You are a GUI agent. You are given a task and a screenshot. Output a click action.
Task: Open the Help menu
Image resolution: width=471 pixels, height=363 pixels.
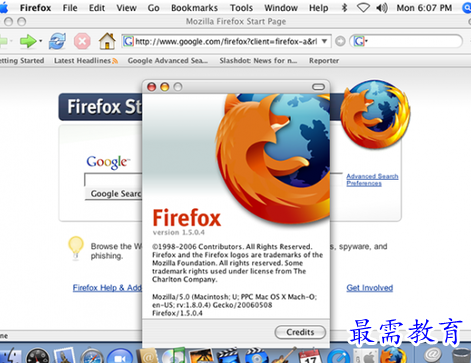pos(318,8)
